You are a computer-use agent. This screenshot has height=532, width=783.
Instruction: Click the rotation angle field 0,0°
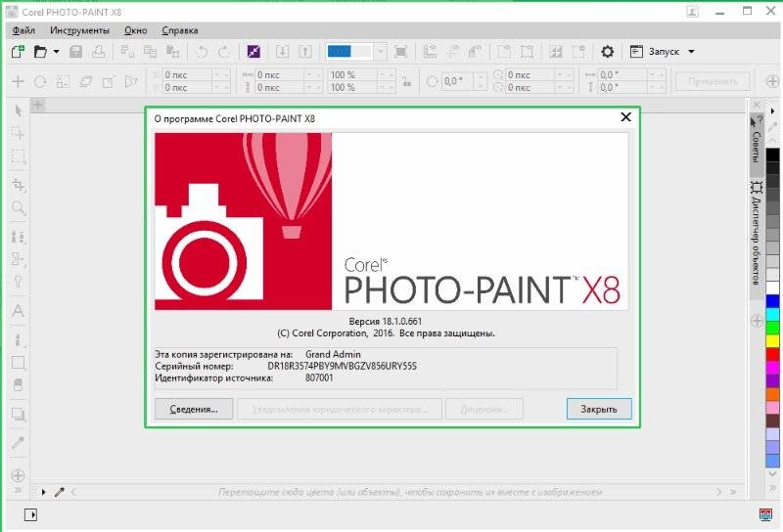(x=458, y=81)
